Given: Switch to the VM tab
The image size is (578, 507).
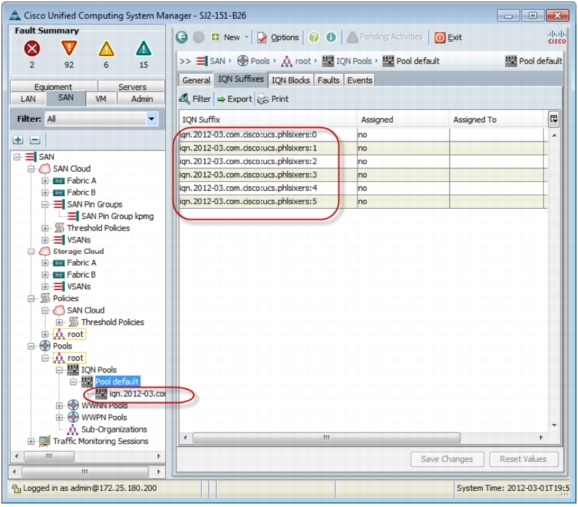Looking at the screenshot, I should (101, 99).
